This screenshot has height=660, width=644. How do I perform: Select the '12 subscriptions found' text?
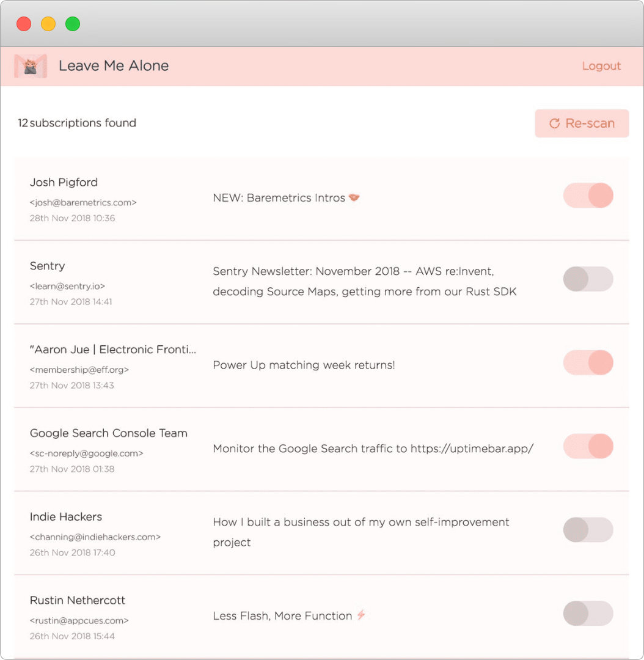77,123
